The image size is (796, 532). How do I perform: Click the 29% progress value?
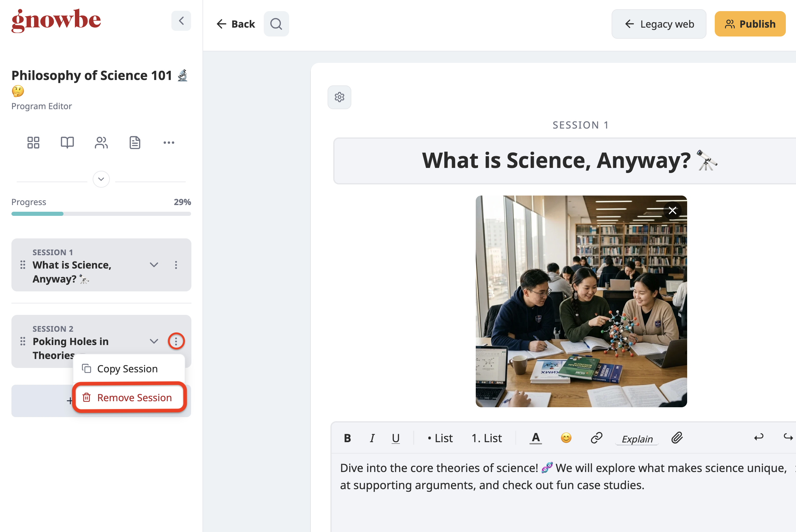(182, 202)
